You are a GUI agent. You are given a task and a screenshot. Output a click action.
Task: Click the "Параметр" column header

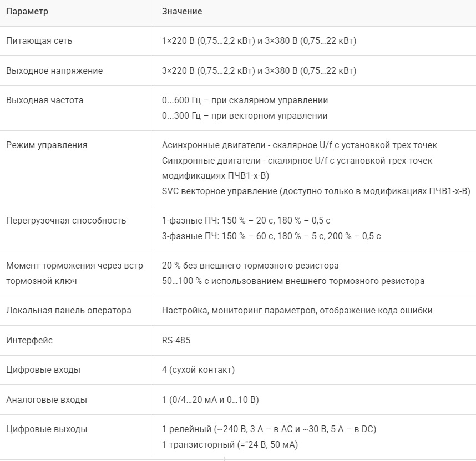[27, 12]
